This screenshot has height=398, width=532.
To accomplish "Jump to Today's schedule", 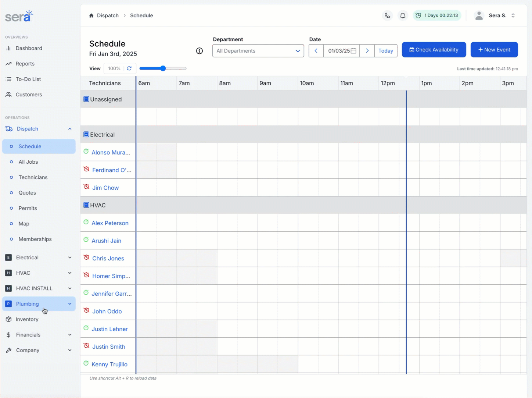I will (386, 51).
